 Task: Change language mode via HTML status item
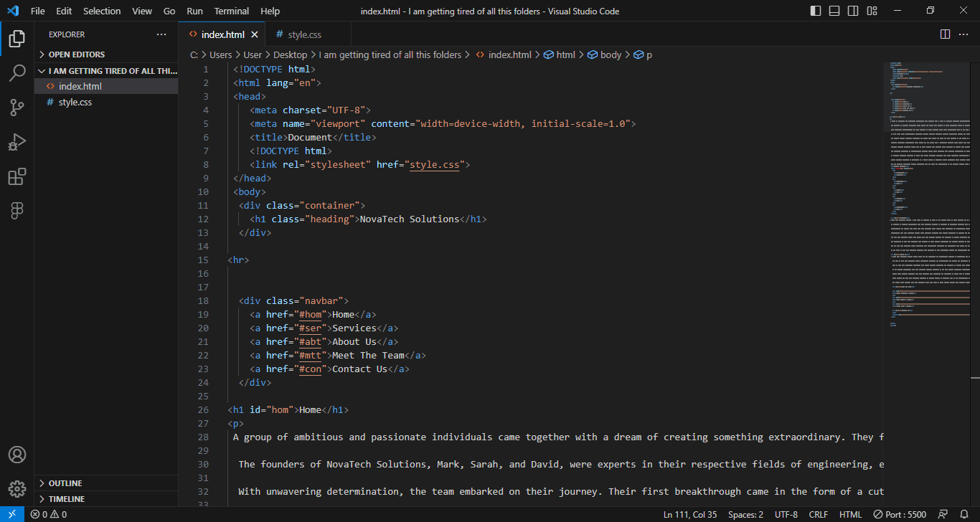point(851,514)
